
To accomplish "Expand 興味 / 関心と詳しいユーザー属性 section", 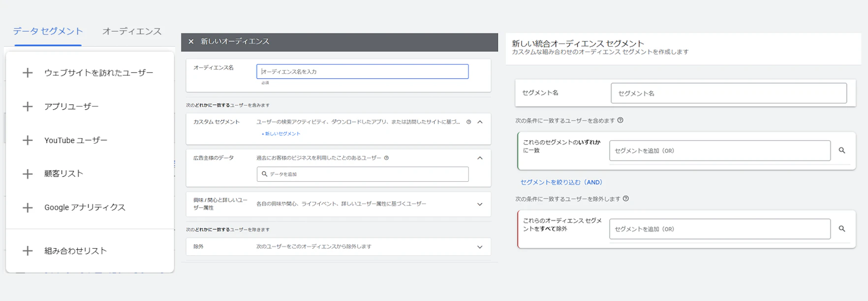I will [x=480, y=204].
